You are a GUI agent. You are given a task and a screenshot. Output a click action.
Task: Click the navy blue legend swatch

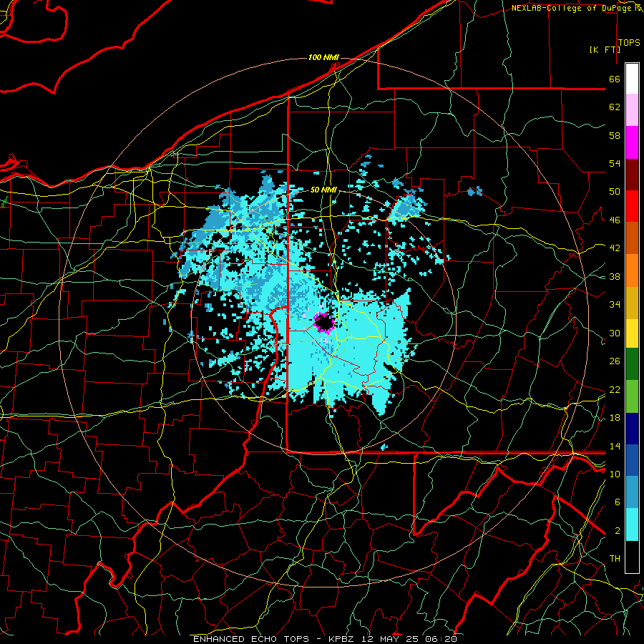pyautogui.click(x=632, y=429)
